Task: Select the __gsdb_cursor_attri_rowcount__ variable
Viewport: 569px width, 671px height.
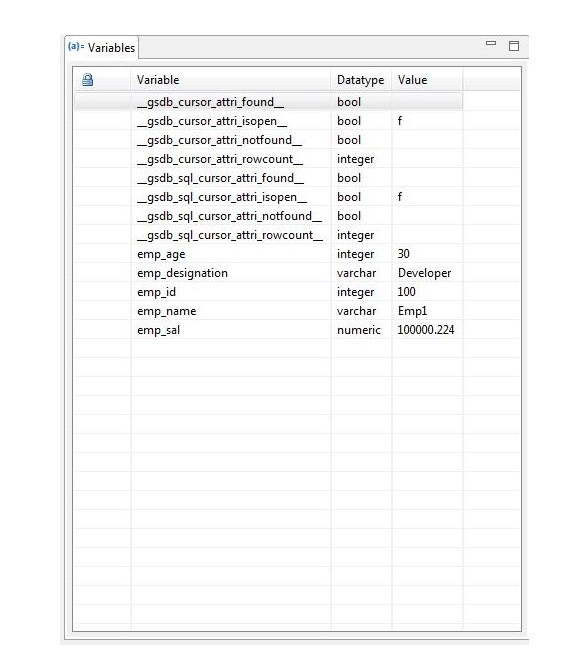Action: click(x=220, y=159)
